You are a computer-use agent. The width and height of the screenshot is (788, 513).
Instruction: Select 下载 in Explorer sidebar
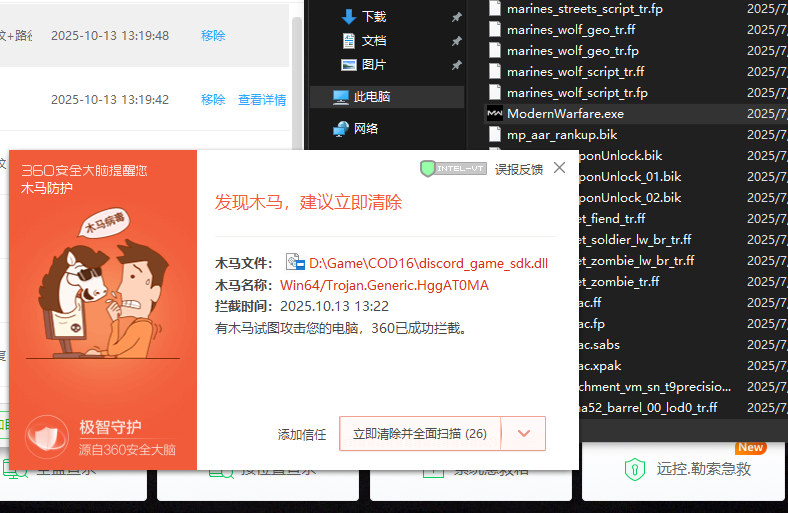[x=374, y=17]
